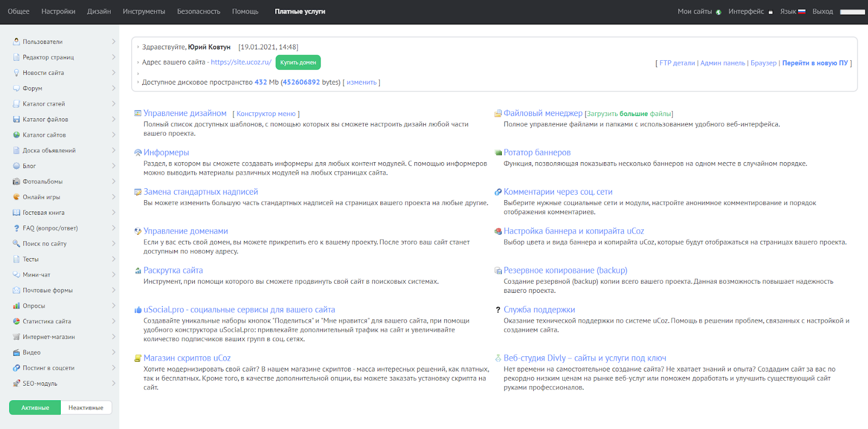Click the Users sidebar icon
The width and height of the screenshot is (868, 429).
point(16,42)
